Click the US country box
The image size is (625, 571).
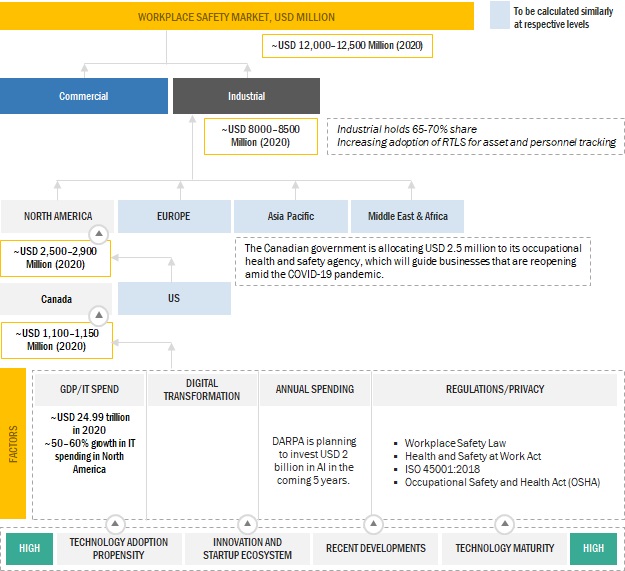pos(174,298)
